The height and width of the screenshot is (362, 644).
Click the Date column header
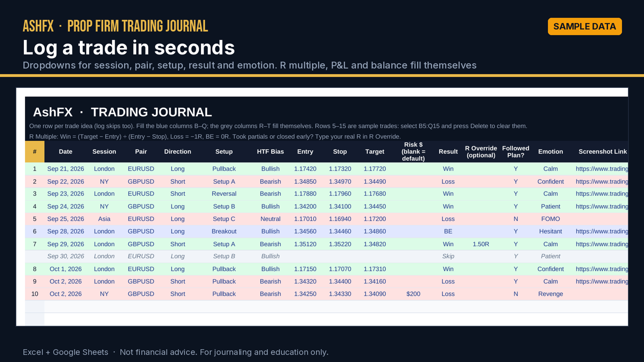pyautogui.click(x=65, y=152)
